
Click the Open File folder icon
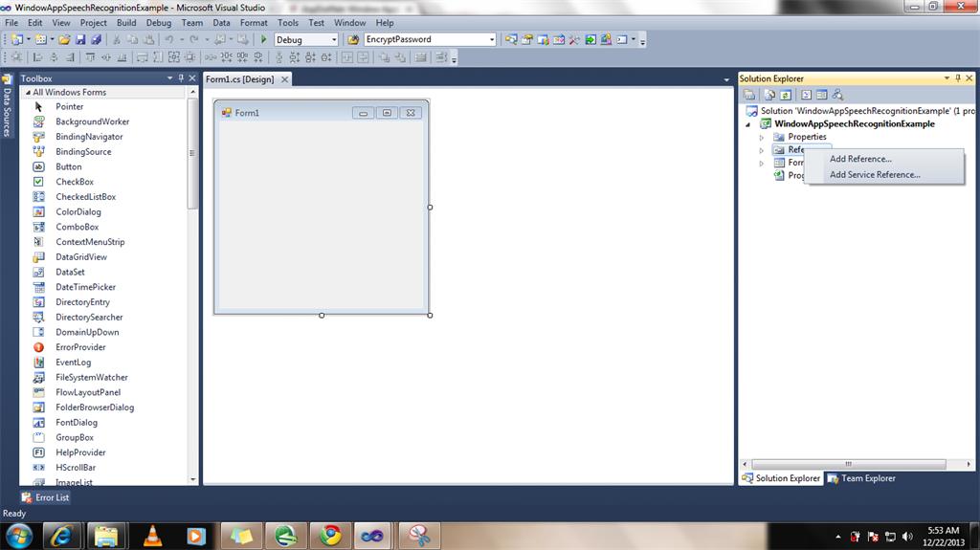tap(64, 39)
